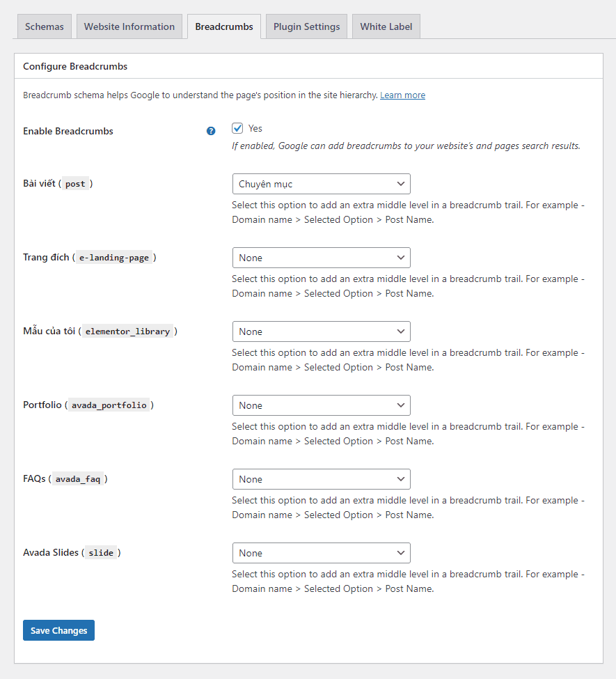This screenshot has height=679, width=616.
Task: Click the Save Changes button
Action: click(x=58, y=630)
